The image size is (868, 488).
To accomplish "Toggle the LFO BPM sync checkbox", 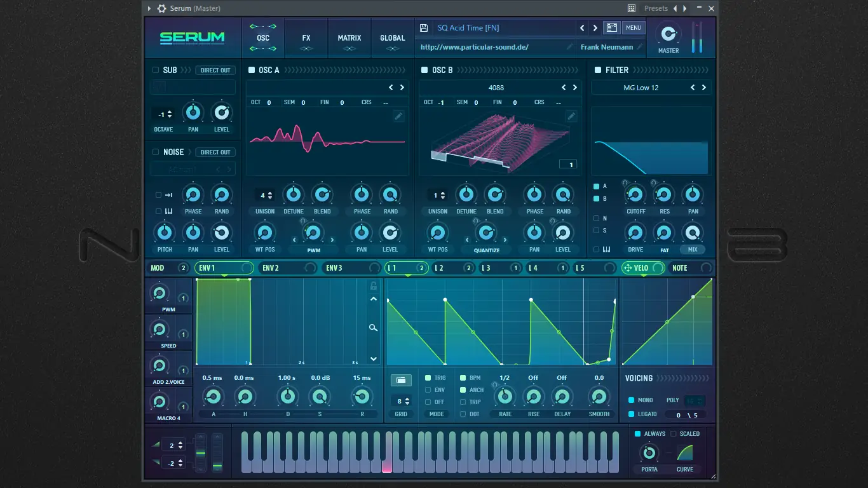I will point(463,378).
